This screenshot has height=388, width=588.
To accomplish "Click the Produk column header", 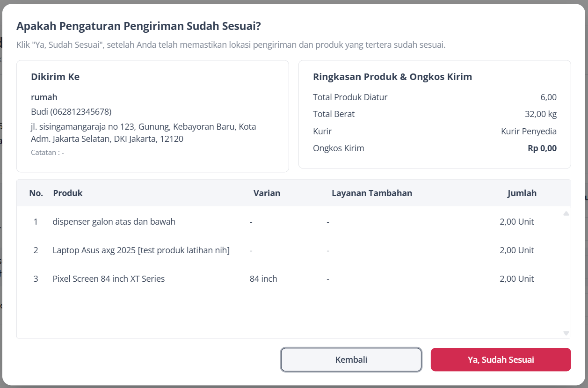I will pyautogui.click(x=68, y=193).
